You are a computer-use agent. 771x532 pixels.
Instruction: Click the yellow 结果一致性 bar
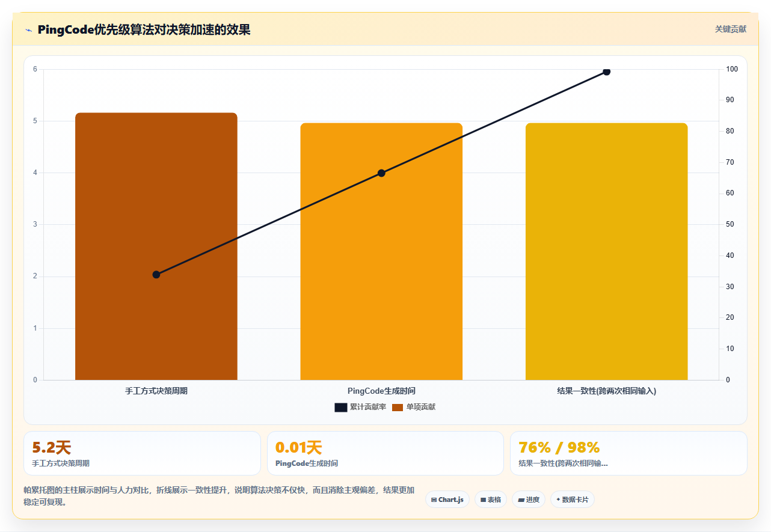(x=606, y=251)
